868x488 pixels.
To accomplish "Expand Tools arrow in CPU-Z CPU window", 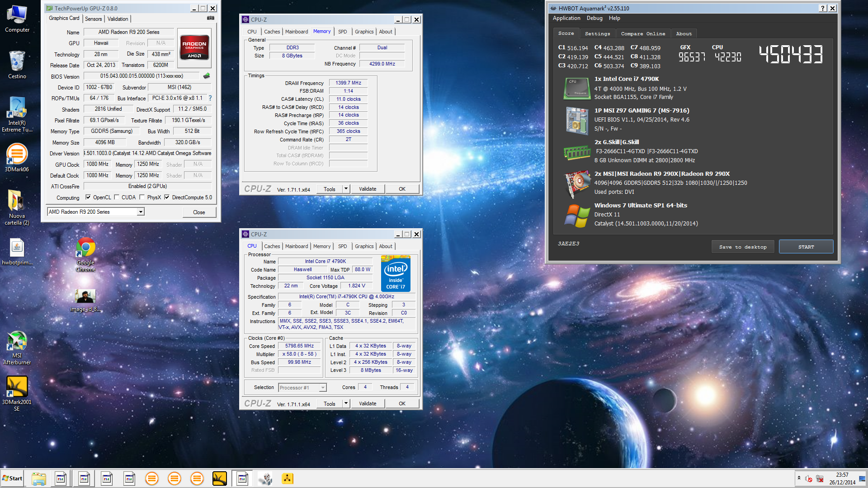I will point(346,404).
